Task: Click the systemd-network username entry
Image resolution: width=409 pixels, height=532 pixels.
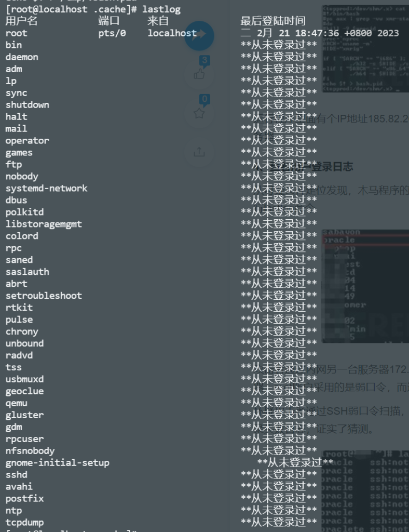Action: tap(46, 189)
